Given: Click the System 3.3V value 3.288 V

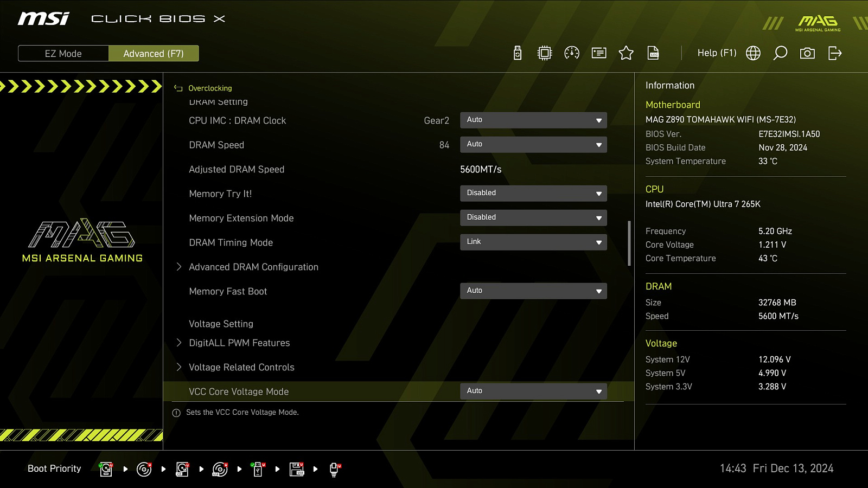Looking at the screenshot, I should 772,387.
